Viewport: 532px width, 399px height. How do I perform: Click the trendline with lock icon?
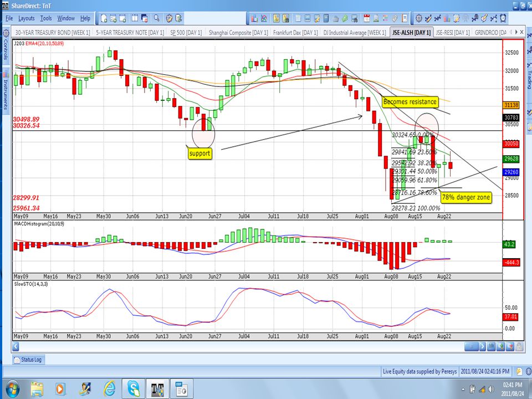[x=475, y=18]
